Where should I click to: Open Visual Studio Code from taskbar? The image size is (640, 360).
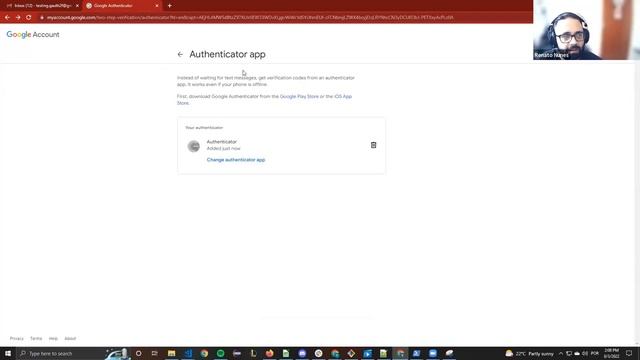(x=188, y=353)
